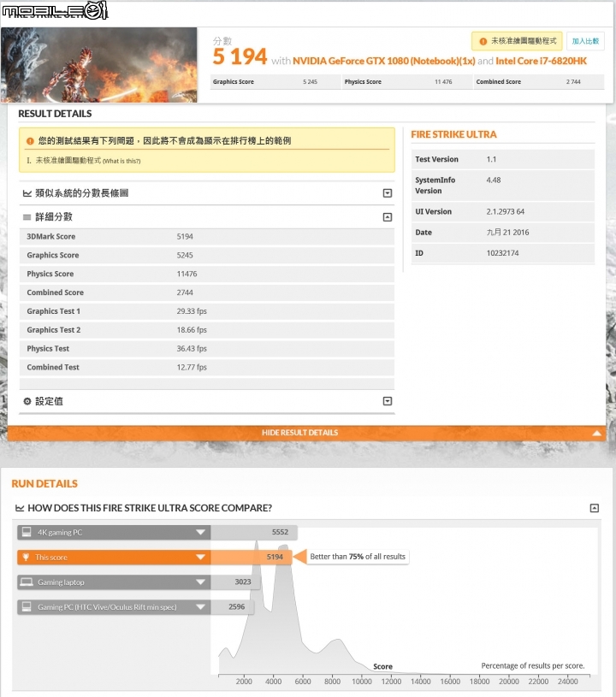This screenshot has height=697, width=616.
Task: Click chart icon next to score comparison heading
Action: click(x=20, y=508)
